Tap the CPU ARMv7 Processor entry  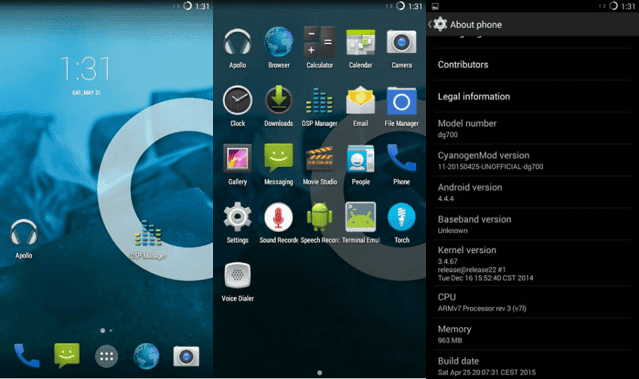coord(532,302)
